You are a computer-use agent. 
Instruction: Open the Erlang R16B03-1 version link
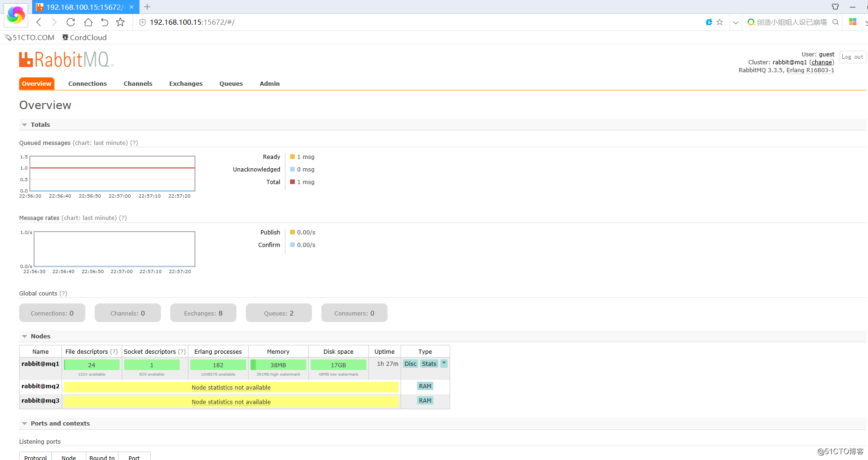[x=811, y=70]
